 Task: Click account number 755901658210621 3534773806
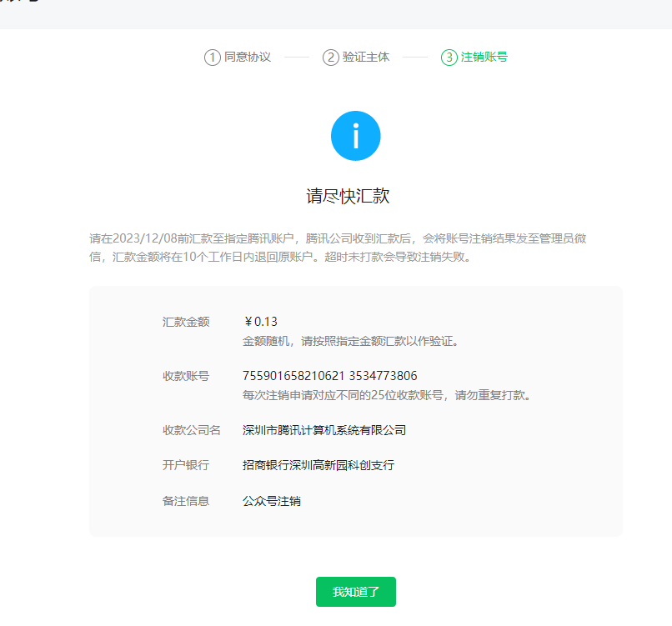[x=329, y=376]
